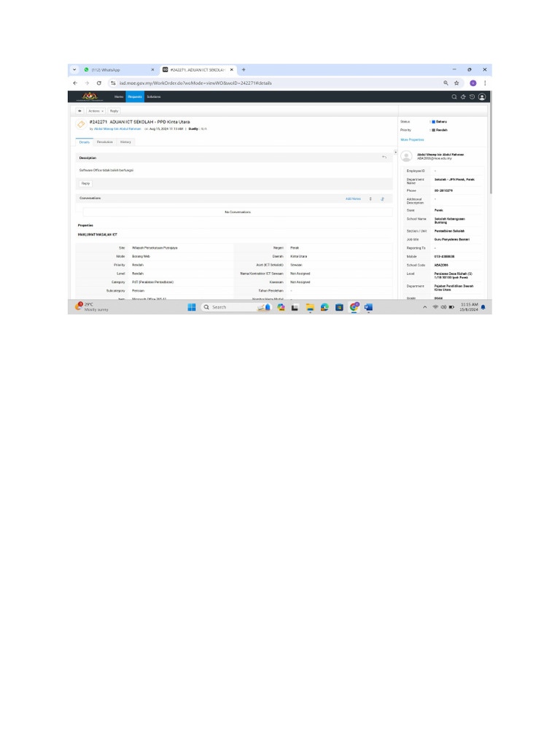The height and width of the screenshot is (747, 560).
Task: Open Microsoft Edge from taskbar
Action: (324, 307)
